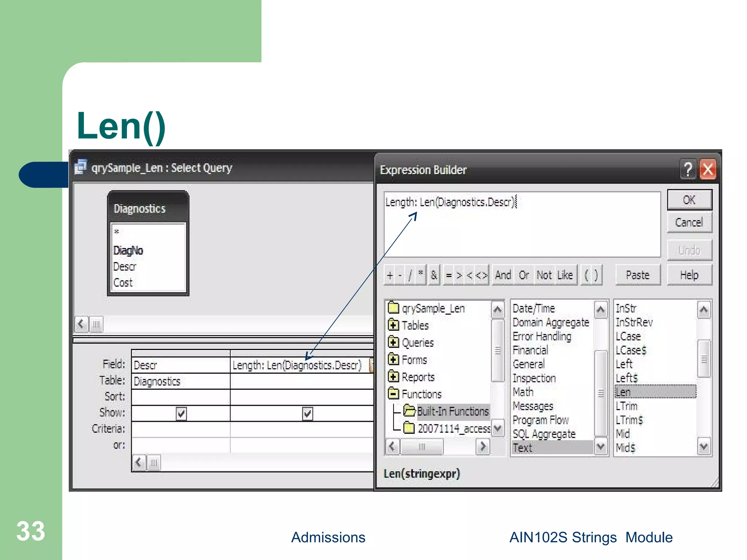Image resolution: width=747 pixels, height=560 pixels.
Task: Choose the LCase function
Action: [x=628, y=336]
